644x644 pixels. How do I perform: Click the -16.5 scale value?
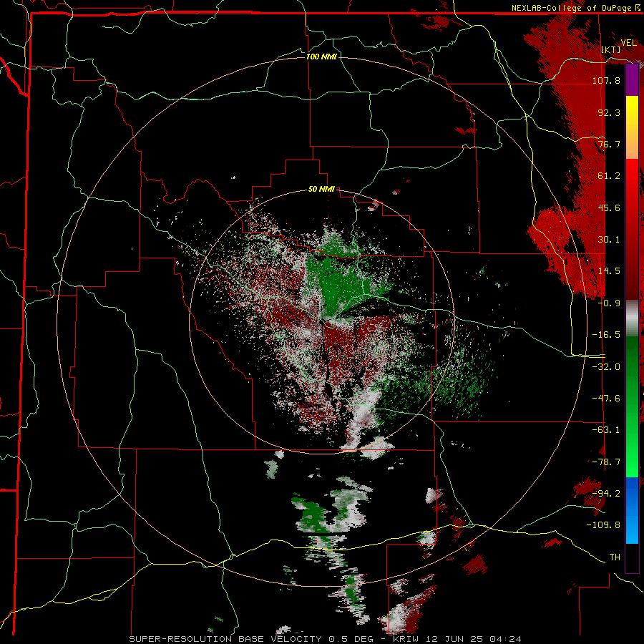(x=606, y=335)
